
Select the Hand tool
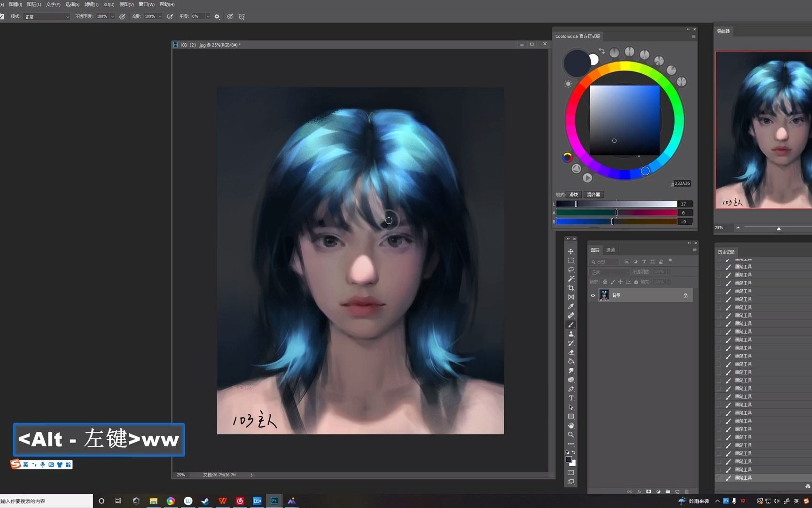click(x=571, y=426)
